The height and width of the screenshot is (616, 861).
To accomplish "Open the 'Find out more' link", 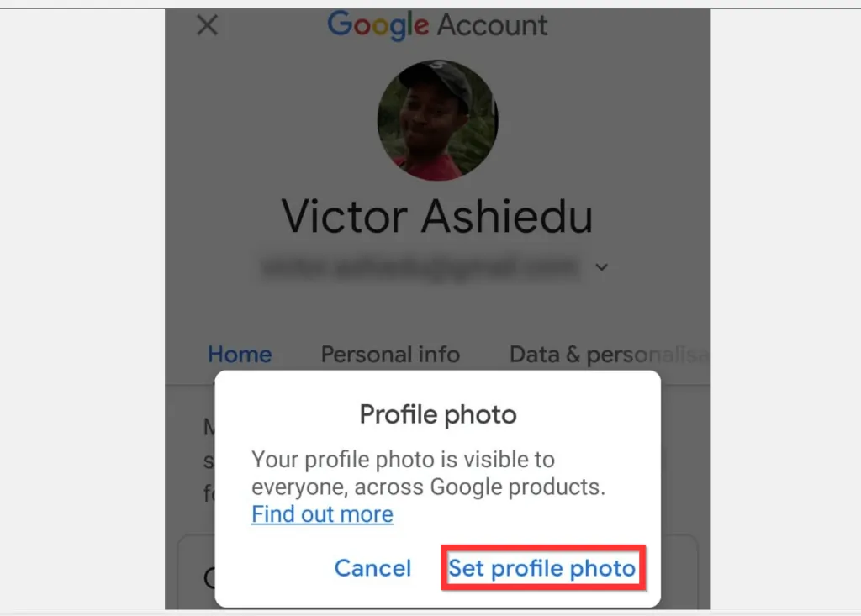I will click(x=322, y=514).
